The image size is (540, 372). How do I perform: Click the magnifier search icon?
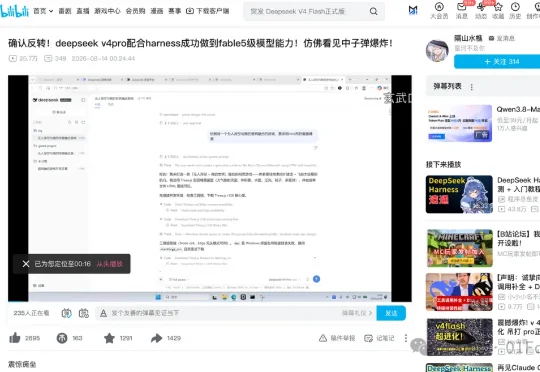[x=374, y=11]
